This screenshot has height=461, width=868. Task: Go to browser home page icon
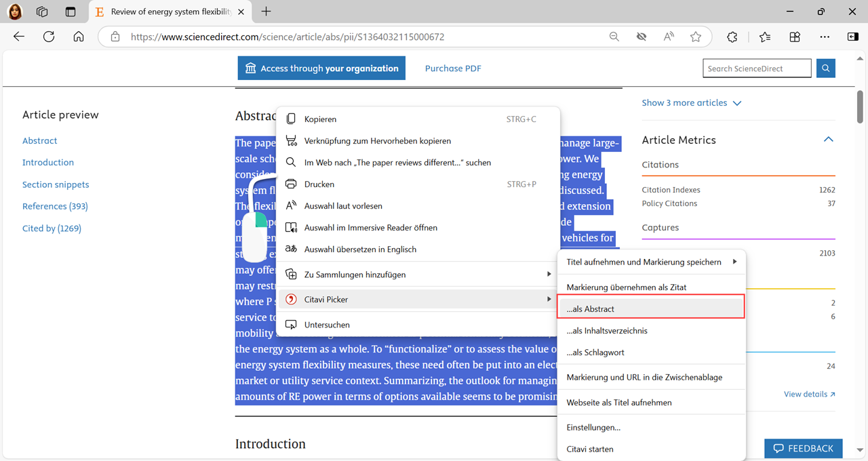(x=79, y=37)
